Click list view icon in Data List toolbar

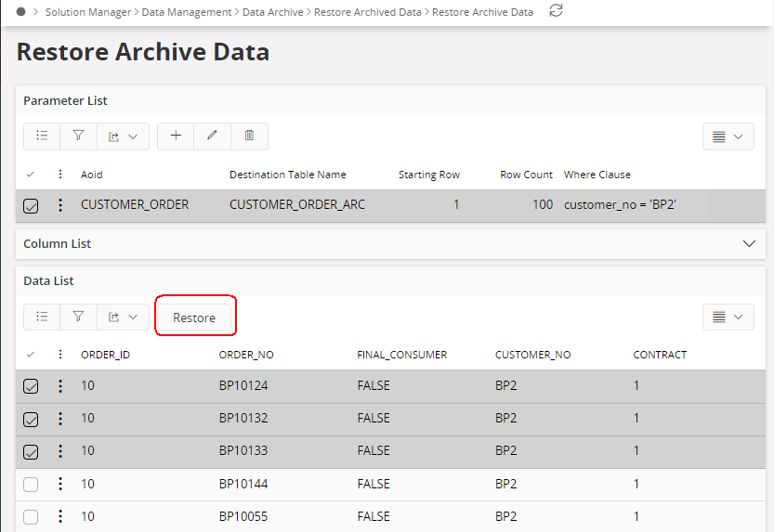[42, 317]
